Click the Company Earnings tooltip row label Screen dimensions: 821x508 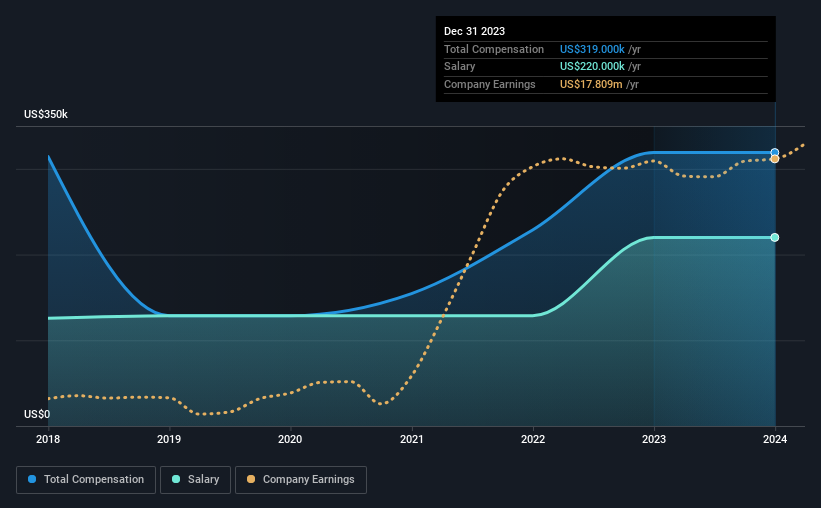click(x=490, y=84)
